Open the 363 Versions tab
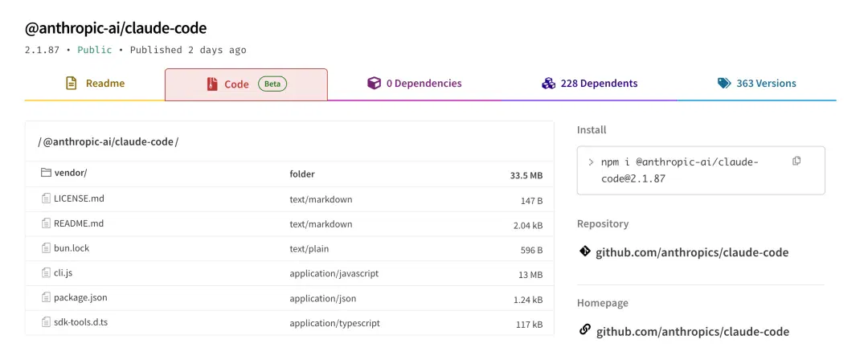 pos(757,84)
